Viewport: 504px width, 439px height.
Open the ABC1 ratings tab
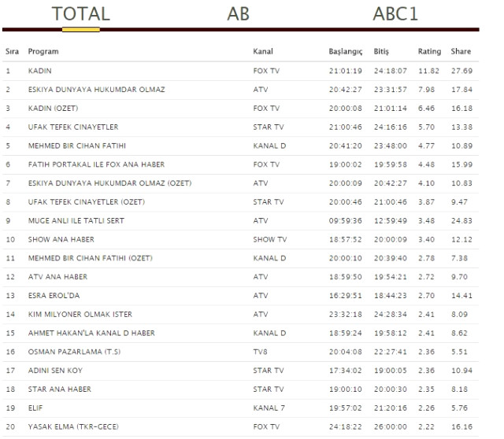tap(395, 14)
